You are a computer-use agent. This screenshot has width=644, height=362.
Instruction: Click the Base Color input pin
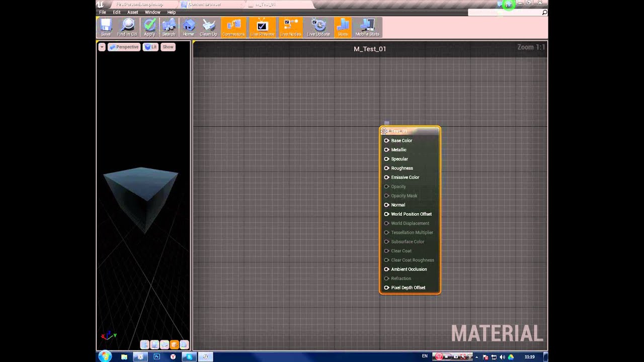point(386,141)
